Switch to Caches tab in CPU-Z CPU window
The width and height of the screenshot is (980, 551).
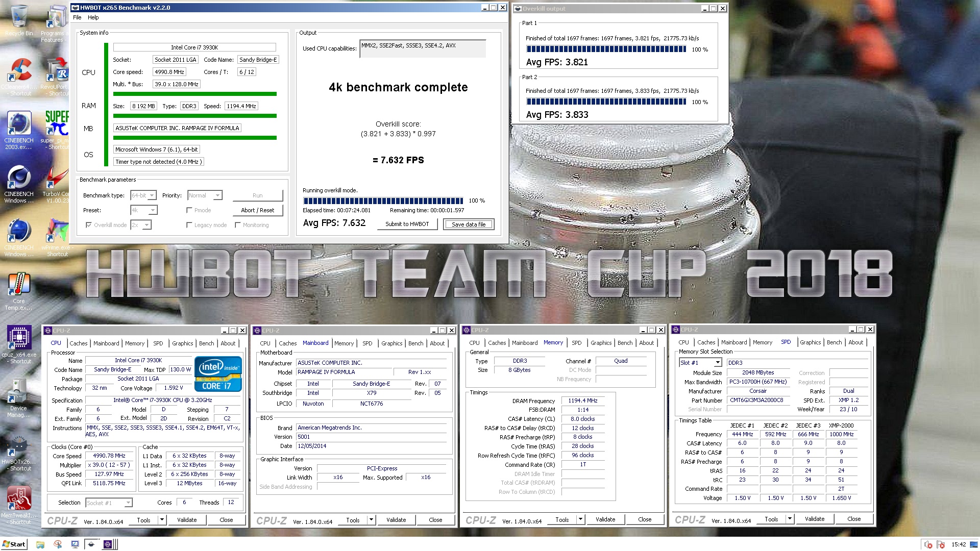click(x=79, y=343)
